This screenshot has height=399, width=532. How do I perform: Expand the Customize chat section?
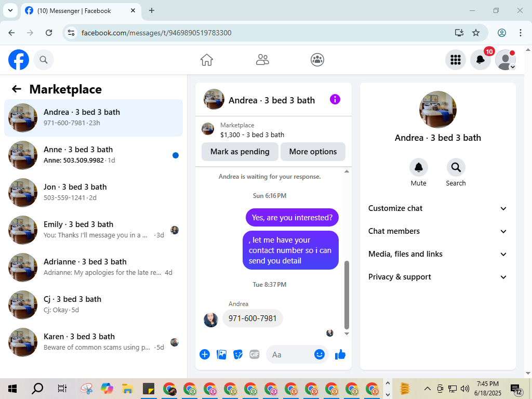pos(437,208)
